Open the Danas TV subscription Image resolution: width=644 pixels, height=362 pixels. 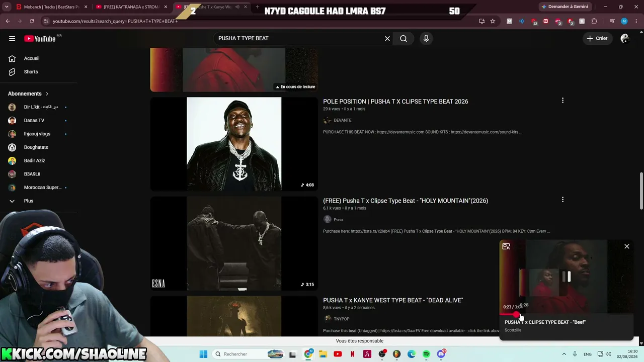click(39, 121)
